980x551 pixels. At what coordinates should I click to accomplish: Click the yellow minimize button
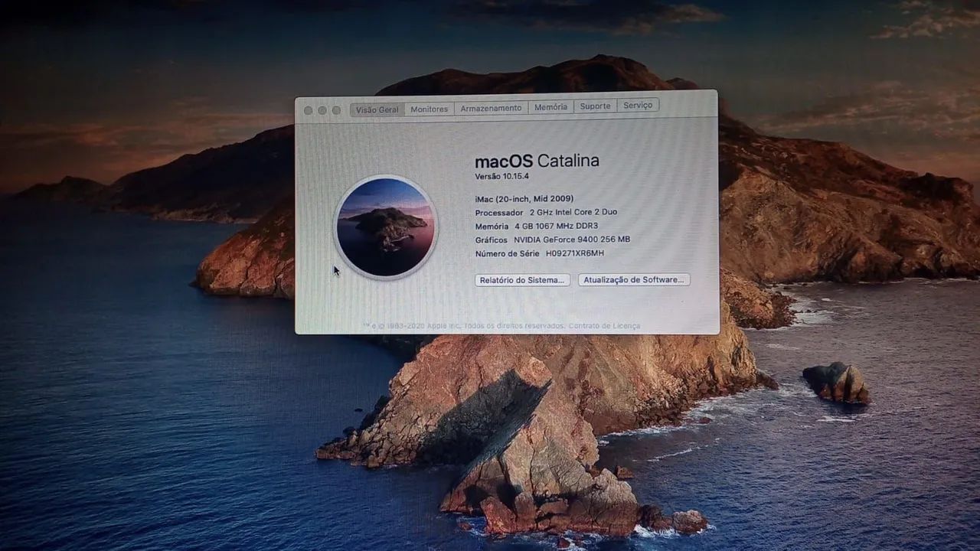coord(322,109)
